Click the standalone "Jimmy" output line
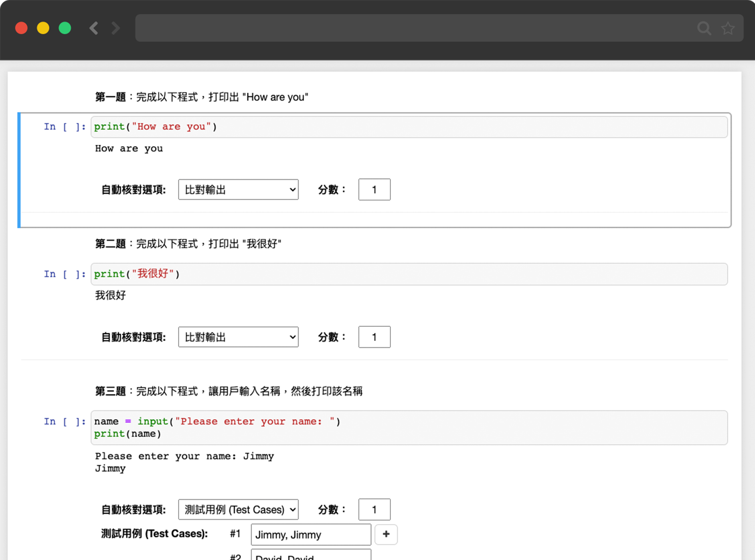The image size is (755, 560). (110, 469)
